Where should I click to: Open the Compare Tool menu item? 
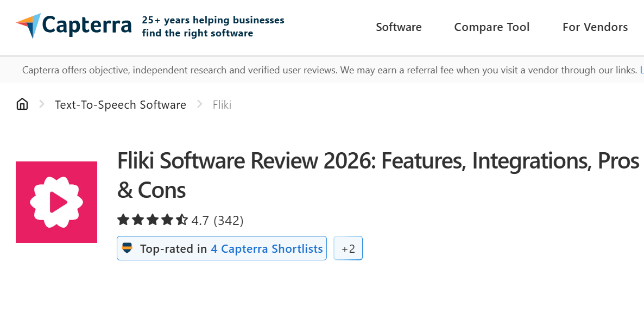(x=491, y=27)
